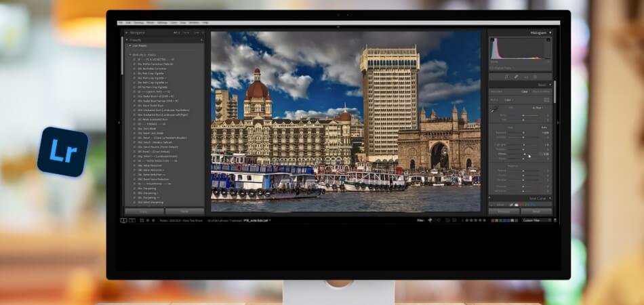644x305 pixels.
Task: Open the Window menu
Action: [194, 22]
